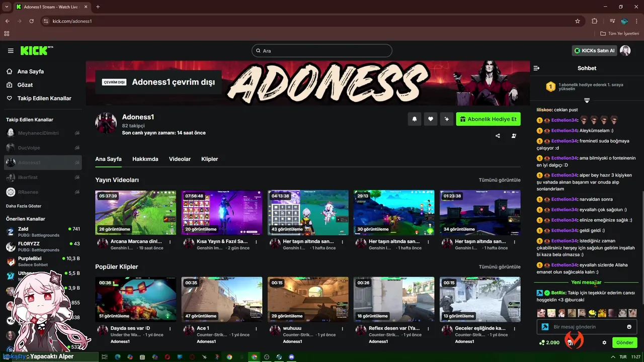Open ilkerfirat followed channel
The image size is (644, 362).
[43, 177]
